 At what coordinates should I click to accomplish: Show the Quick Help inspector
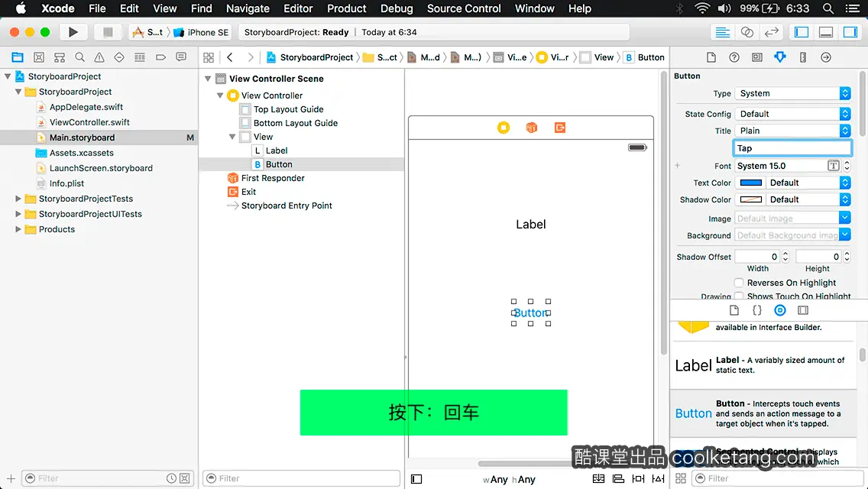(734, 57)
